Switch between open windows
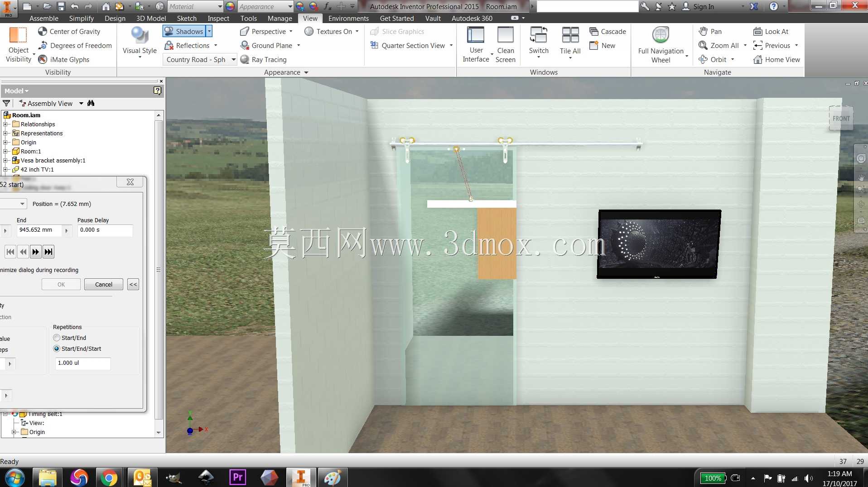Viewport: 868px width, 487px height. tap(539, 42)
